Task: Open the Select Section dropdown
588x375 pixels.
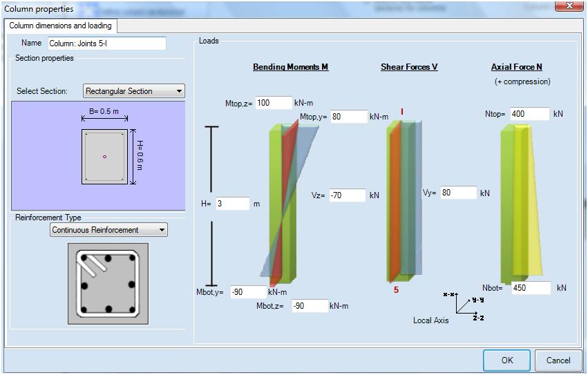Action: click(134, 91)
